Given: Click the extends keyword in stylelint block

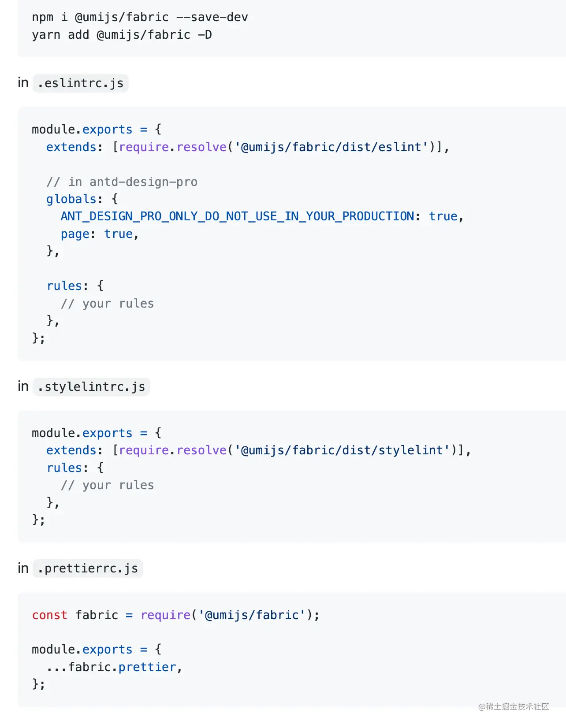Looking at the screenshot, I should click(x=71, y=450).
